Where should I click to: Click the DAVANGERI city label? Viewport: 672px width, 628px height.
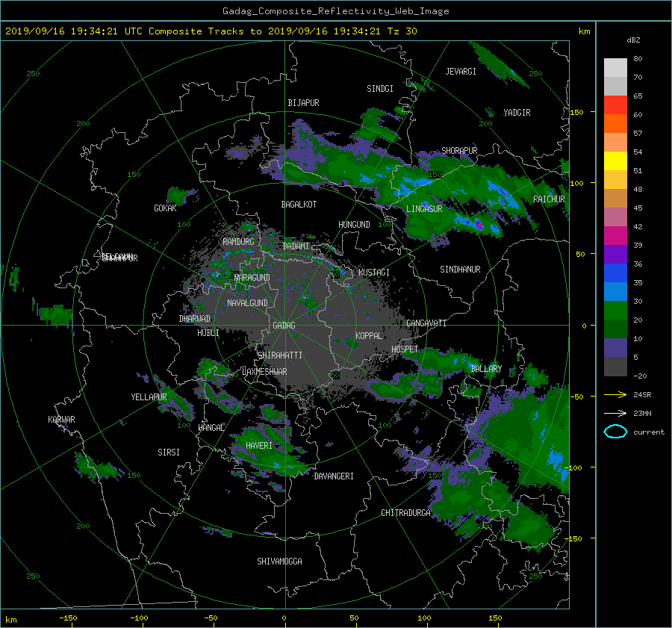point(334,476)
